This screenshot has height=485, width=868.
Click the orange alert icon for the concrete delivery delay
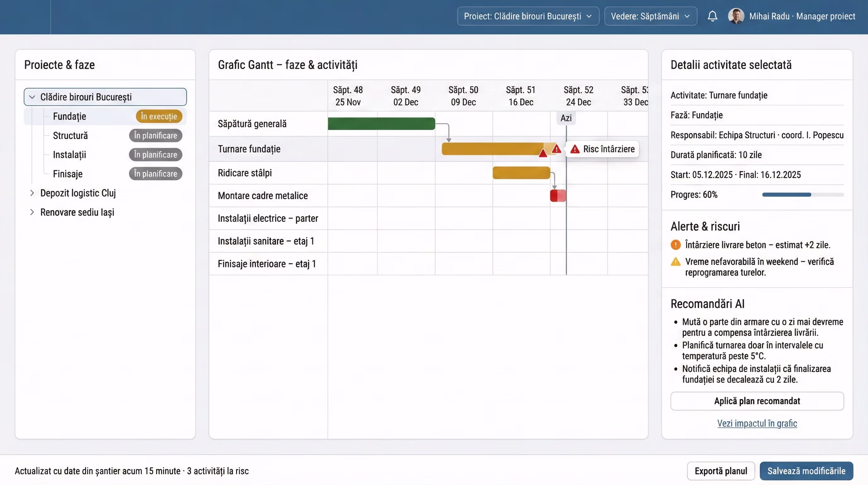(x=676, y=245)
